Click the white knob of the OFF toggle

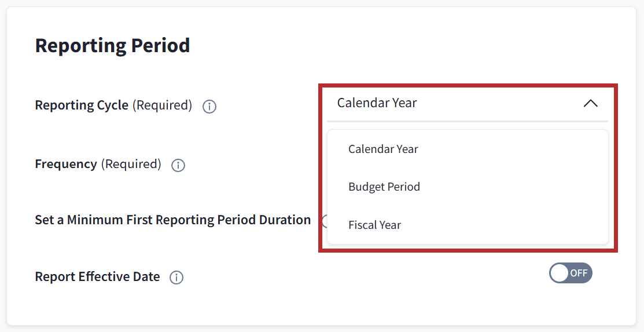point(560,273)
